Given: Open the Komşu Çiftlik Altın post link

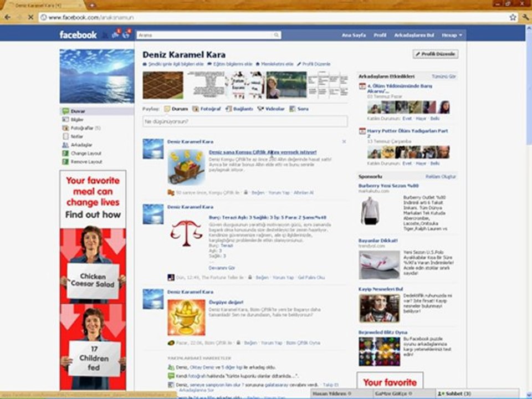Looking at the screenshot, I should (x=263, y=152).
